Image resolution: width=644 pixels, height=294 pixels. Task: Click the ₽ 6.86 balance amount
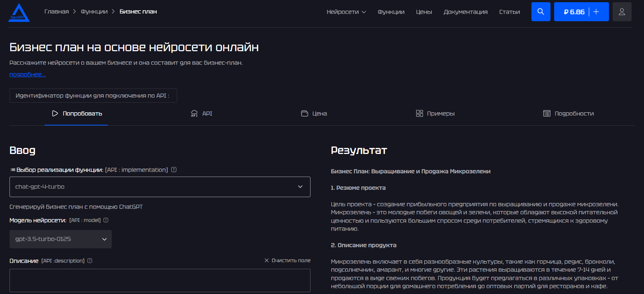pyautogui.click(x=574, y=12)
